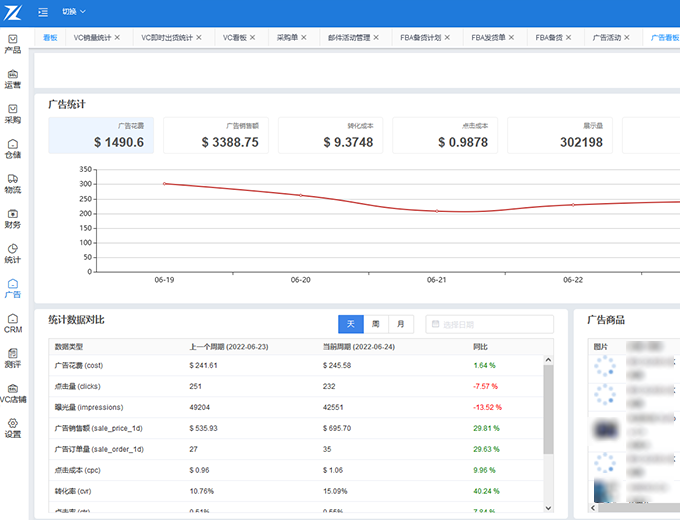Toggle the sidebar collapse menu icon

(43, 12)
